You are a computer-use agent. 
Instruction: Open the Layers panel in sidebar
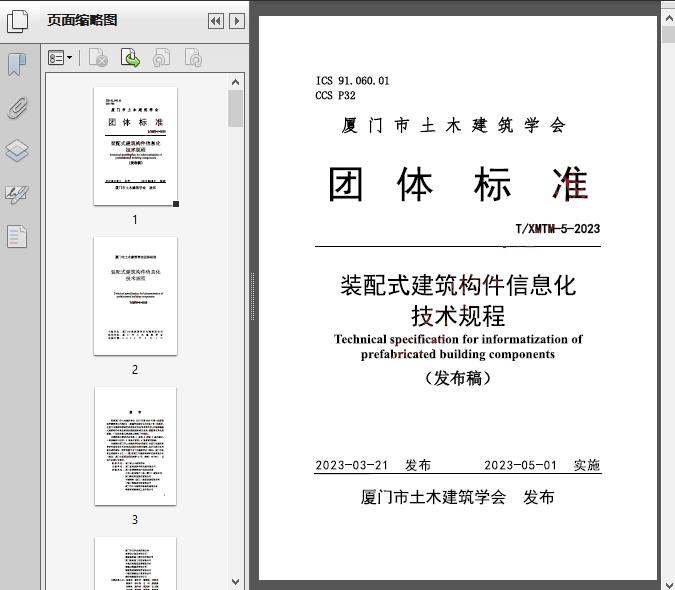click(17, 151)
